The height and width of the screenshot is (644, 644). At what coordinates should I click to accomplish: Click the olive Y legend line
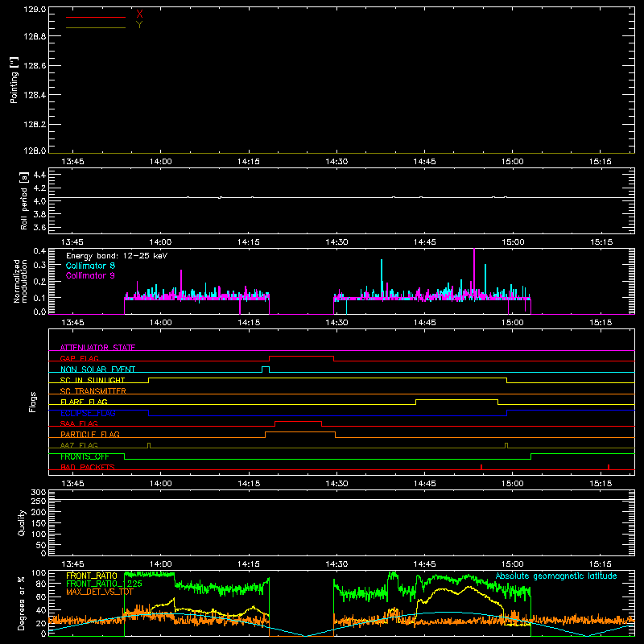(96, 28)
